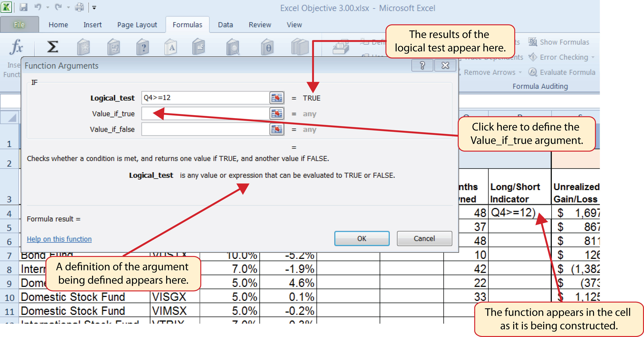Open the Math & Trig functions icon

click(x=267, y=47)
